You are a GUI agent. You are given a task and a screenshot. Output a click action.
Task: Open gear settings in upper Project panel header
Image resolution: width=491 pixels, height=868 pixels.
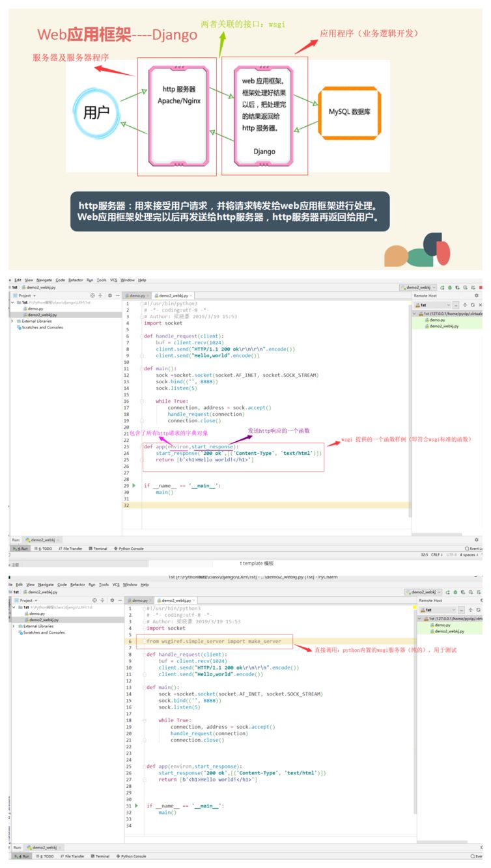pos(109,295)
